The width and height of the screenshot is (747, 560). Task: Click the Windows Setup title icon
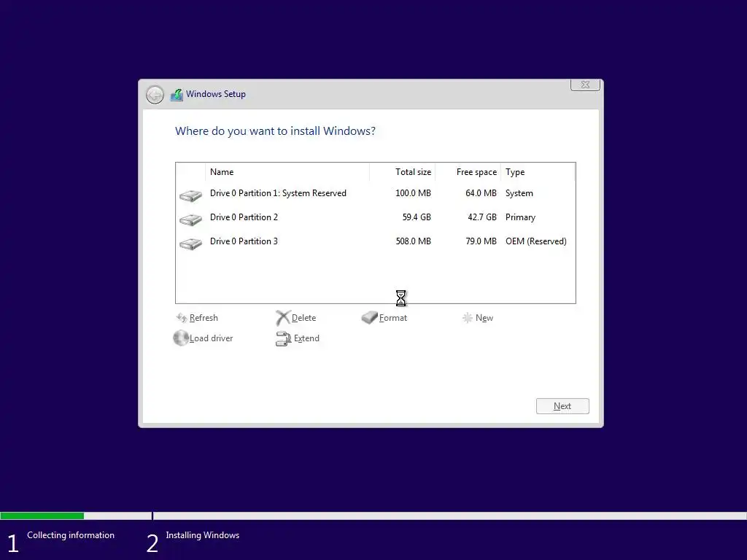[177, 94]
